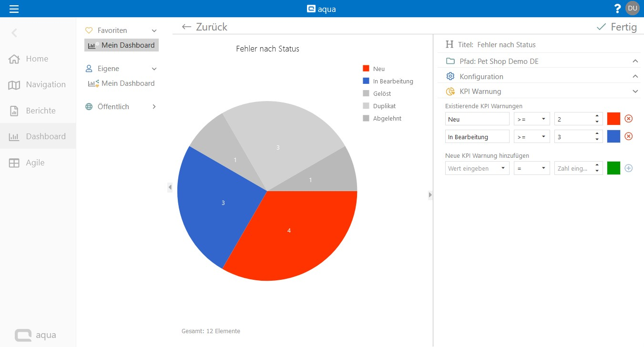Remove the 'In Bearbeitung' KPI warning
644x347 pixels.
click(628, 136)
